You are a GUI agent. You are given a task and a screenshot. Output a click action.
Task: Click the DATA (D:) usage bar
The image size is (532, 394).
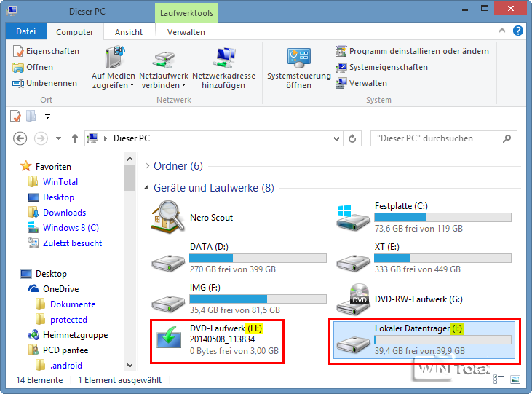(x=258, y=258)
